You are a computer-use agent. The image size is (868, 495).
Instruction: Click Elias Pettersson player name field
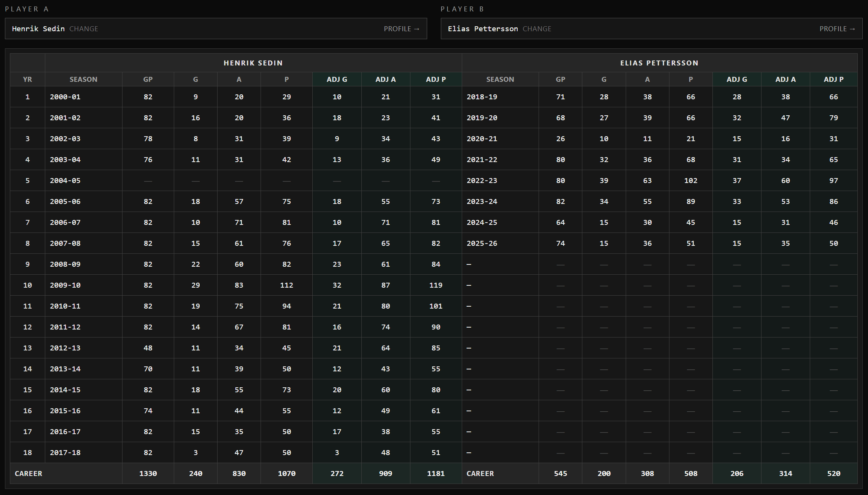483,29
